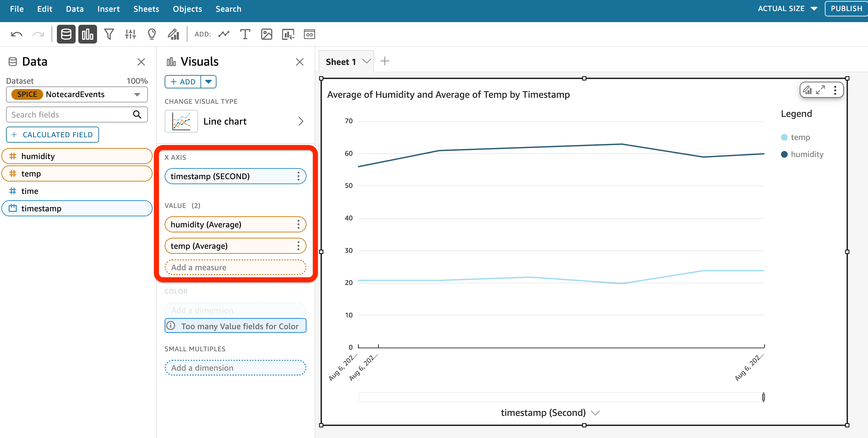Open timestamp (SECOND) field options menu
This screenshot has height=438, width=868.
(298, 176)
